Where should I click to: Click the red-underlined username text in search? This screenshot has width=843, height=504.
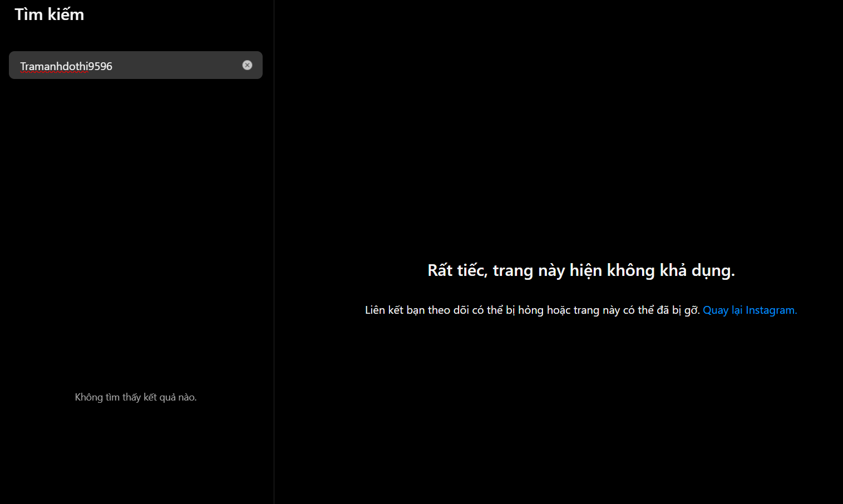[x=54, y=66]
